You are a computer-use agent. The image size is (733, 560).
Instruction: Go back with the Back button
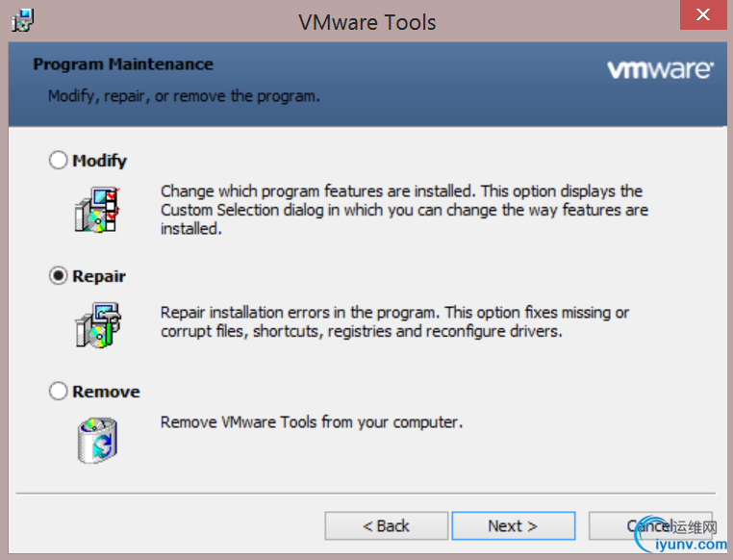(x=386, y=525)
